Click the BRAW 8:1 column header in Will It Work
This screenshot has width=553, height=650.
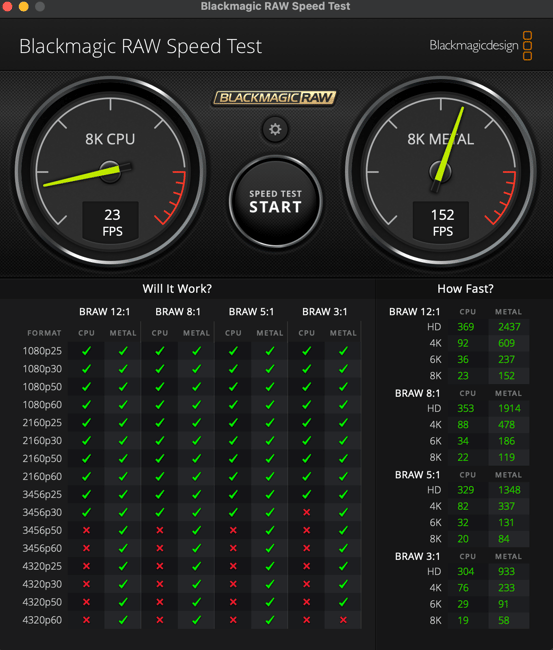click(178, 312)
